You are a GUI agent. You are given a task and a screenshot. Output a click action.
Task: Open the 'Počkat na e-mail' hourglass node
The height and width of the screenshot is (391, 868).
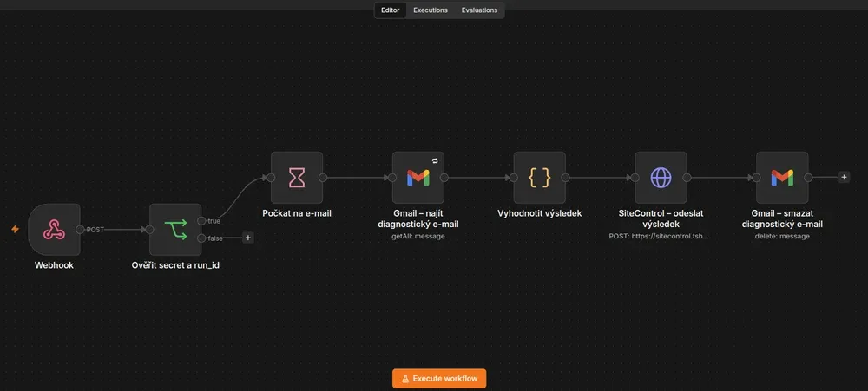297,178
